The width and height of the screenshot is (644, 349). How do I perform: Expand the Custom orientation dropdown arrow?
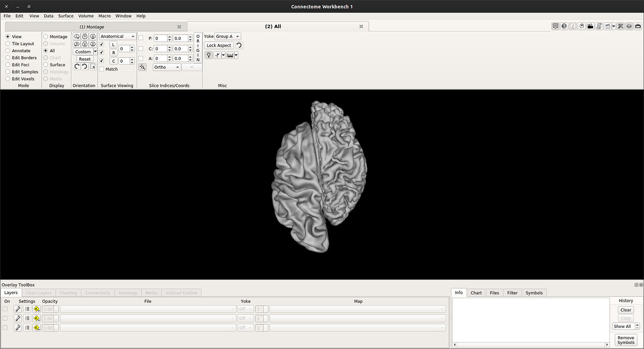95,52
